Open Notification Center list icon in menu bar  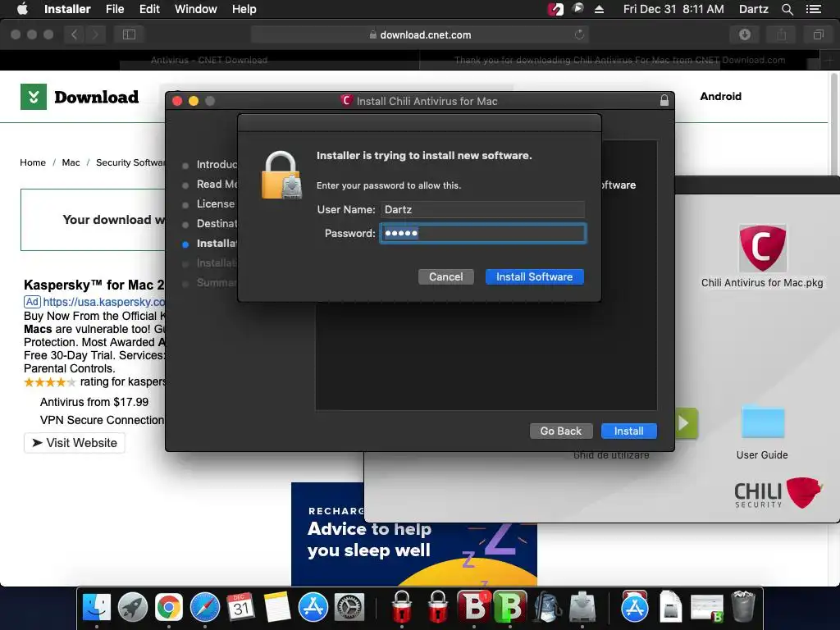pyautogui.click(x=813, y=9)
